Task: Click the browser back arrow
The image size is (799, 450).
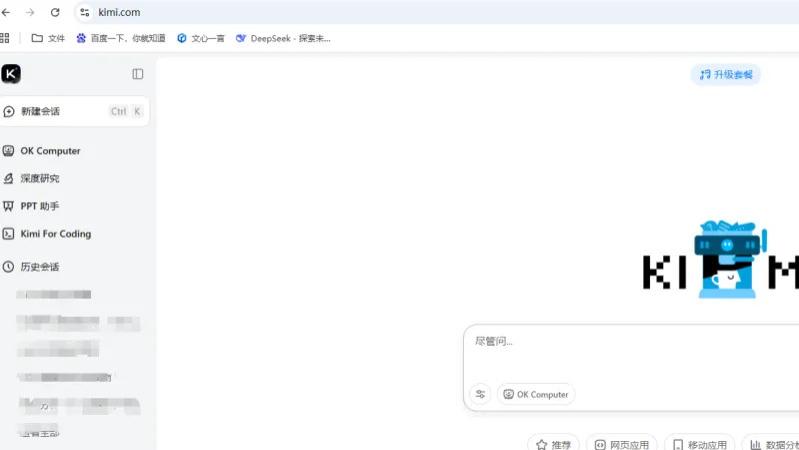Action: [6, 12]
